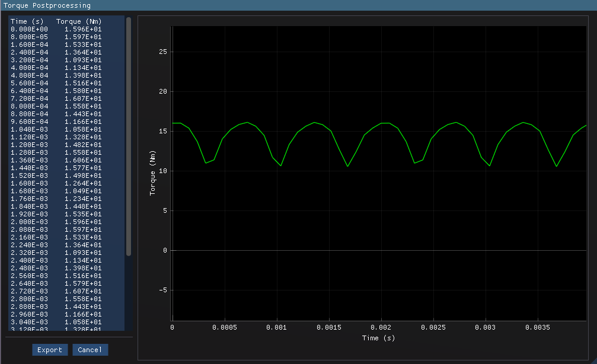Click the Cancel button
The image size is (597, 364).
[x=90, y=350]
